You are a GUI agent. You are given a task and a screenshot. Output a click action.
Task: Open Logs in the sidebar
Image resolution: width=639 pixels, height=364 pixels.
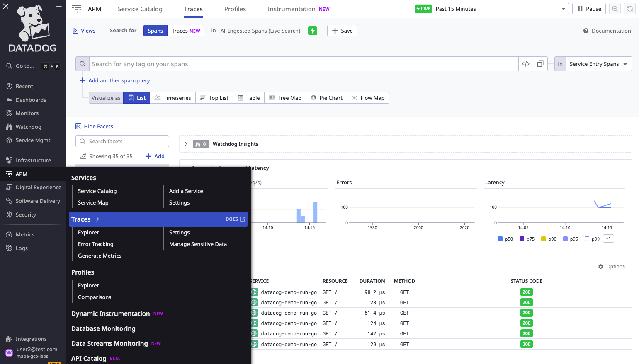[22, 248]
